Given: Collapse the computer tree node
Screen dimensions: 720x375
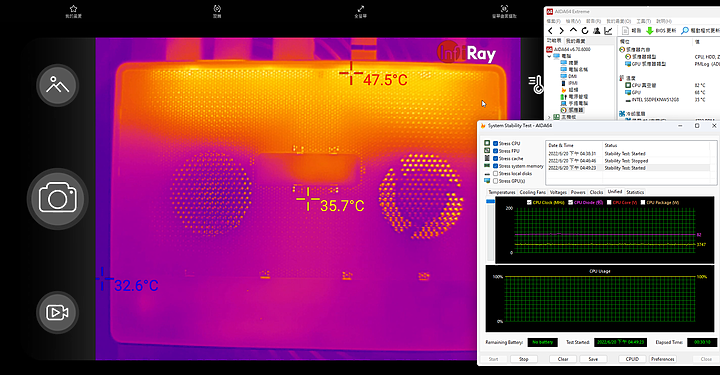Looking at the screenshot, I should [549, 56].
